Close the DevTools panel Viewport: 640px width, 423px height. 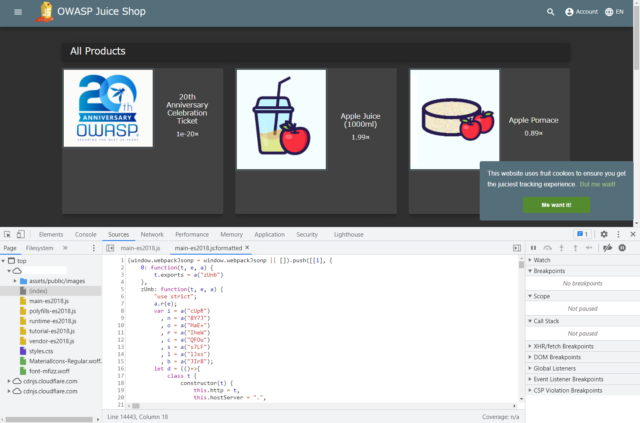[633, 234]
